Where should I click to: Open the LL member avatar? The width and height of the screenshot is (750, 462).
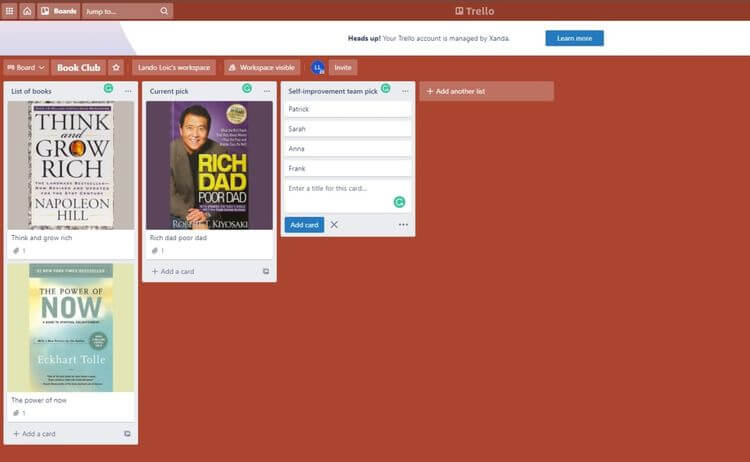[x=318, y=68]
